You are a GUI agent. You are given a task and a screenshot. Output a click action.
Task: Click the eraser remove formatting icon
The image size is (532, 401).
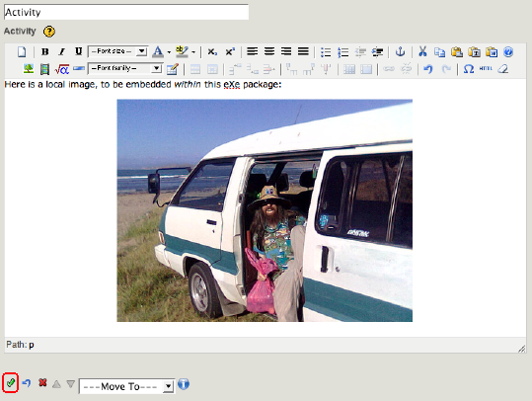point(502,69)
